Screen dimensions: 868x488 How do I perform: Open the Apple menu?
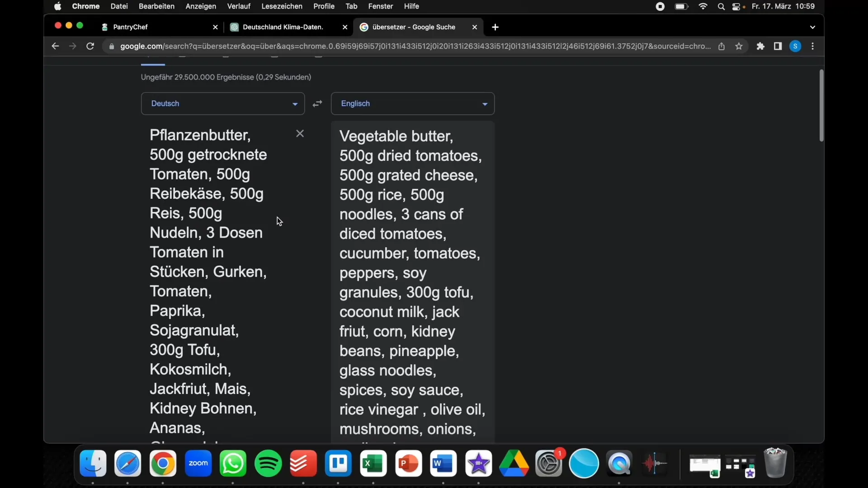tap(58, 6)
